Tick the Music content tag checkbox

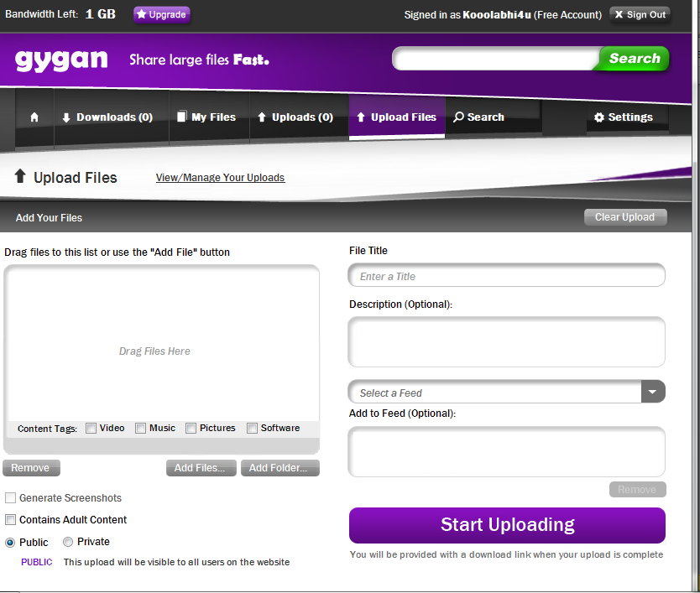pos(141,429)
